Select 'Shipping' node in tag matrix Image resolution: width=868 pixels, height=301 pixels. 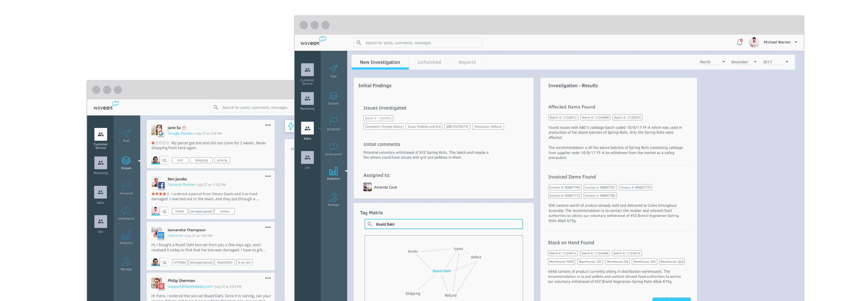point(412,294)
